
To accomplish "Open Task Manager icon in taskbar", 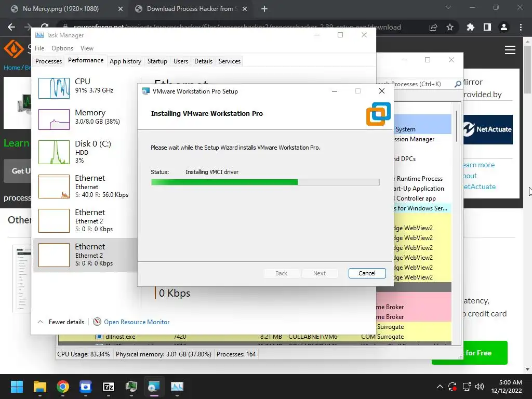I will click(x=177, y=387).
